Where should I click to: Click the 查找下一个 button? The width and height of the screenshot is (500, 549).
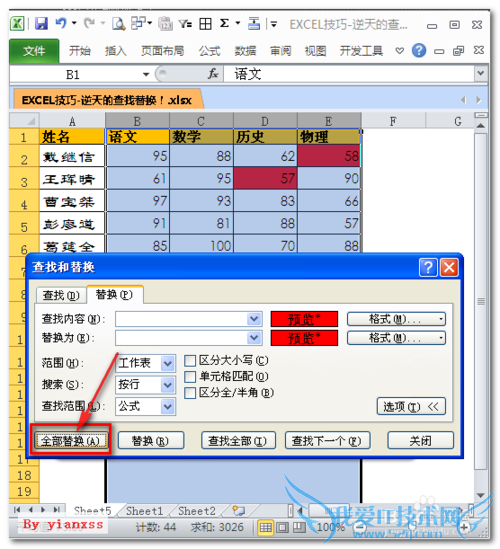pyautogui.click(x=327, y=440)
